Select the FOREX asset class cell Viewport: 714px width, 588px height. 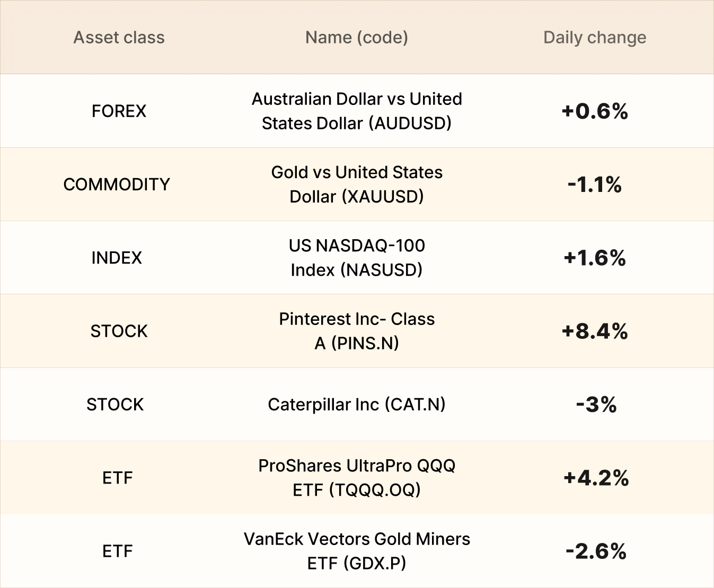119,111
